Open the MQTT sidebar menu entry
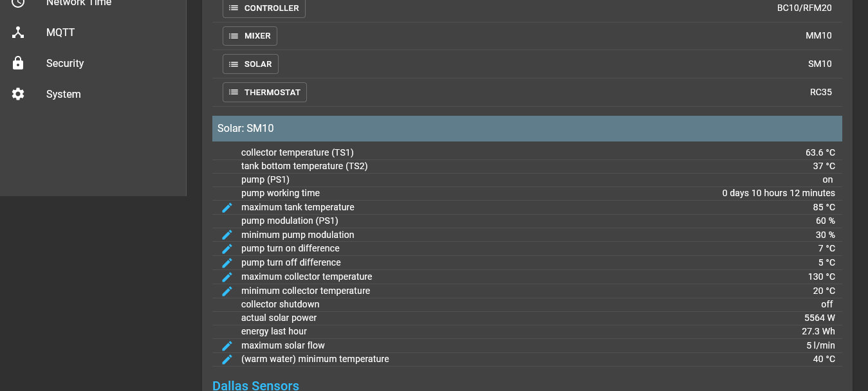This screenshot has height=391, width=868. pos(60,32)
